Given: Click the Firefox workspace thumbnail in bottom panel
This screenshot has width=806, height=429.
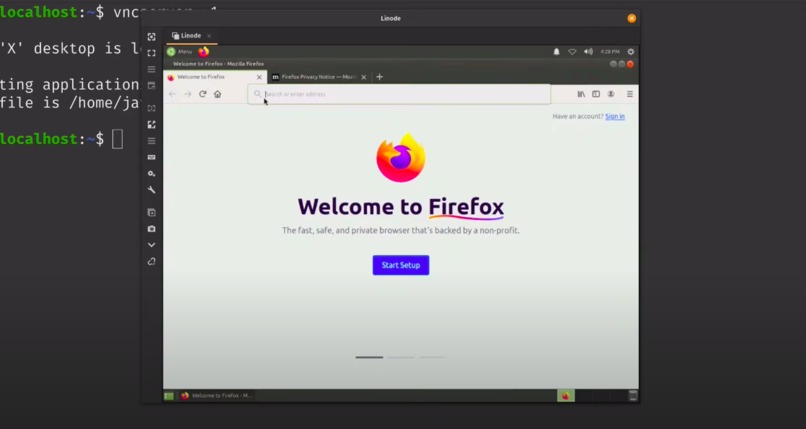Looking at the screenshot, I should click(565, 396).
